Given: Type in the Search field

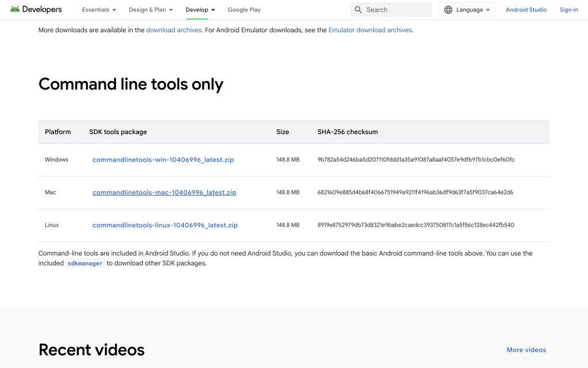Looking at the screenshot, I should [x=396, y=10].
